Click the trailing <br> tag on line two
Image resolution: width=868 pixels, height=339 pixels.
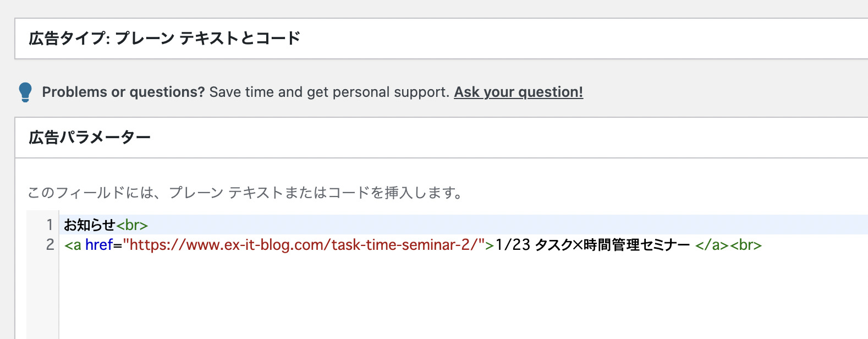coord(746,244)
